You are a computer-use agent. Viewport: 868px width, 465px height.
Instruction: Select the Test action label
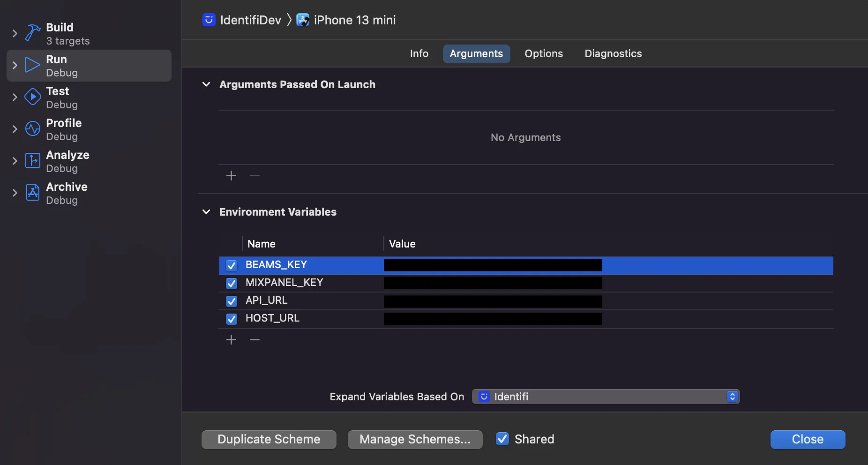[57, 91]
